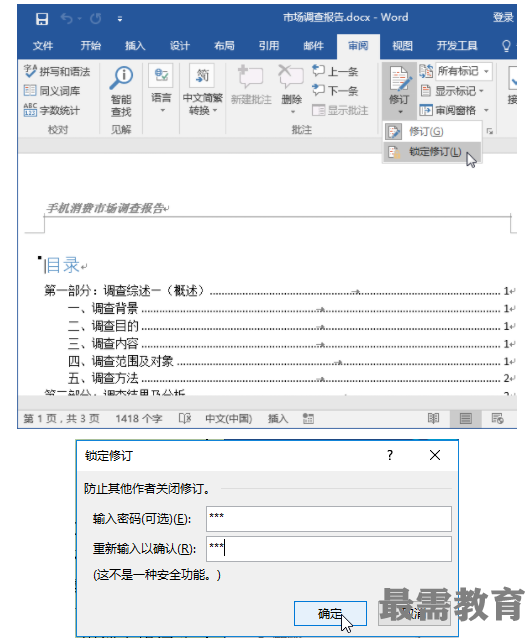Click TOC entry 二、调查目的
Screen dimensions: 531x644
(103, 326)
